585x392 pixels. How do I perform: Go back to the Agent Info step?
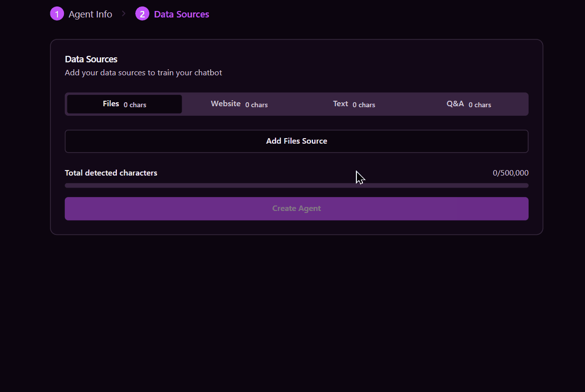(x=90, y=14)
